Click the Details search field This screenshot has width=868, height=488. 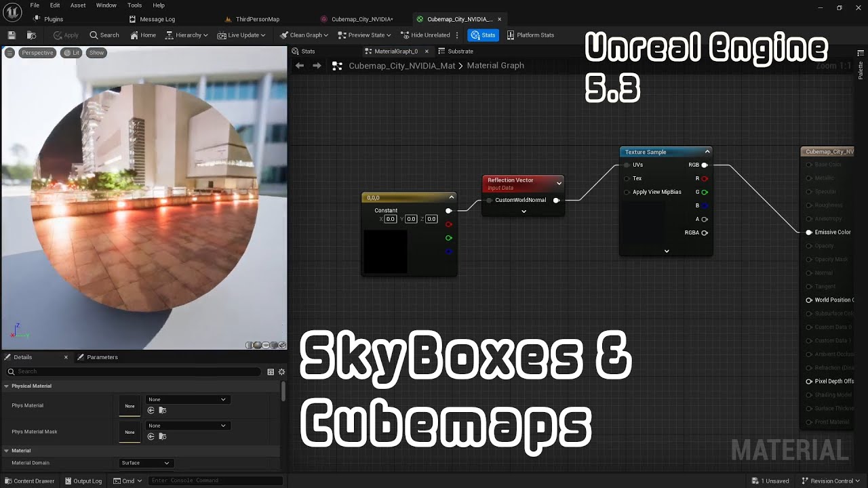134,371
